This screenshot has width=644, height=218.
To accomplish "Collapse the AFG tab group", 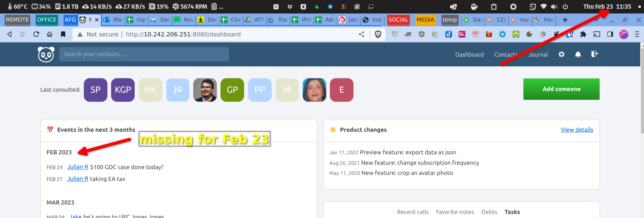I will (70, 20).
